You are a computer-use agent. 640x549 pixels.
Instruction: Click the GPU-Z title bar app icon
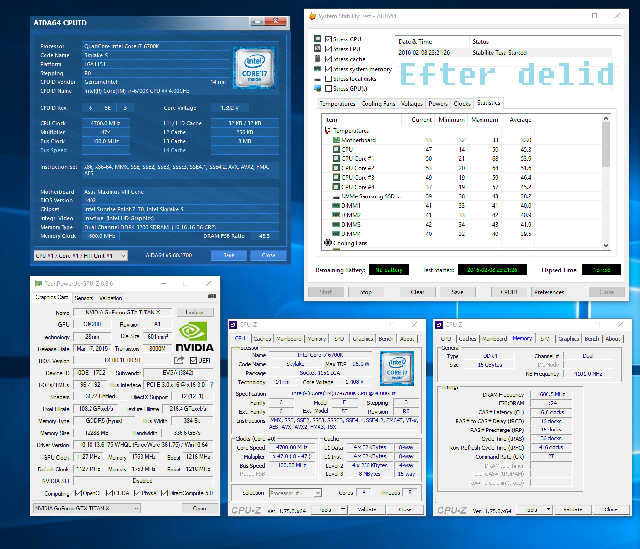(x=38, y=283)
